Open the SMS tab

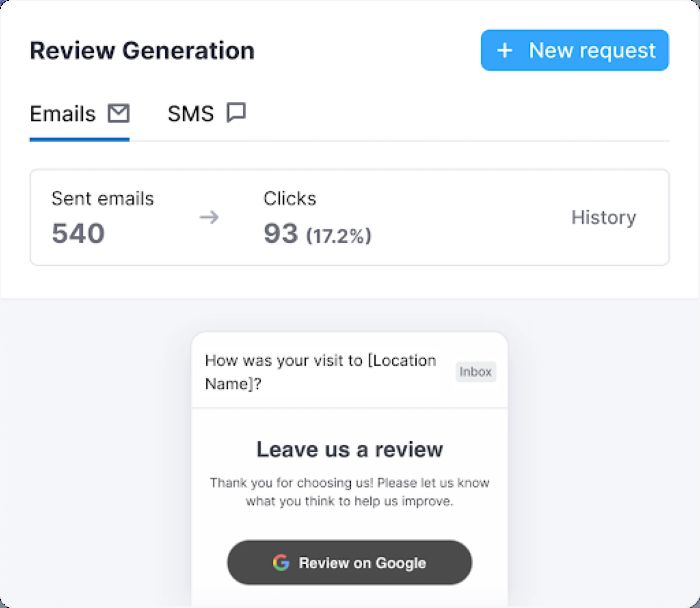point(191,114)
